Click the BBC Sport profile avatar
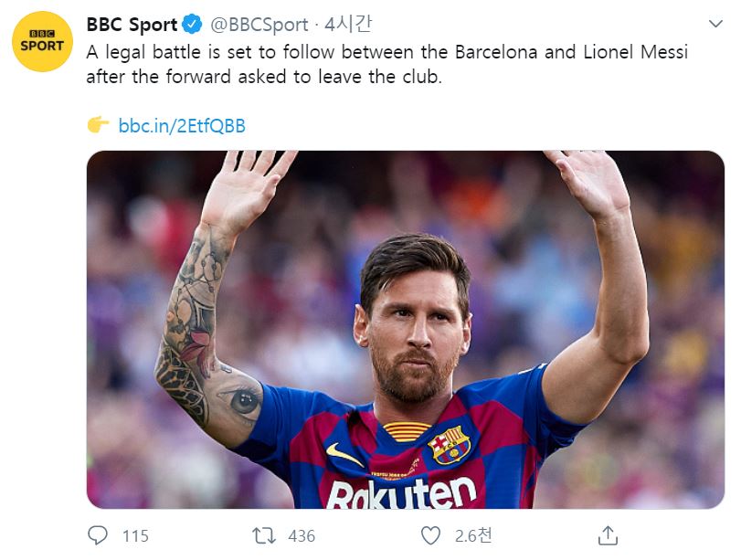741x560 pixels. pos(43,41)
